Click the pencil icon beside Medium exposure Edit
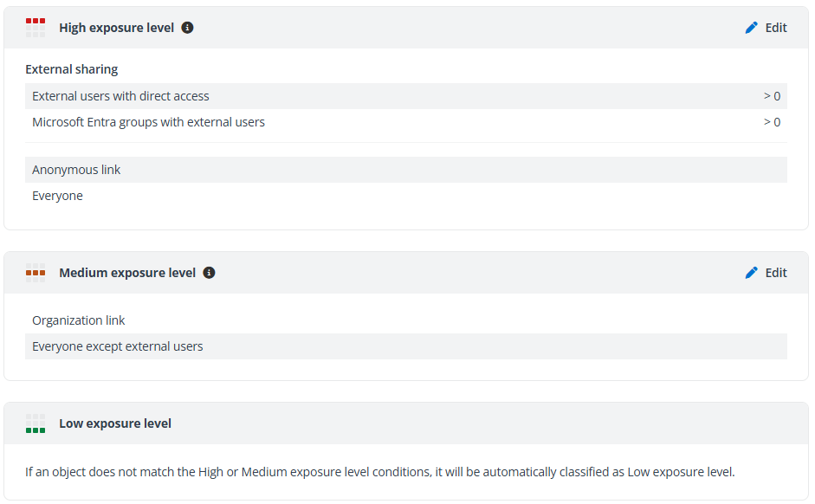This screenshot has height=504, width=815. (751, 272)
